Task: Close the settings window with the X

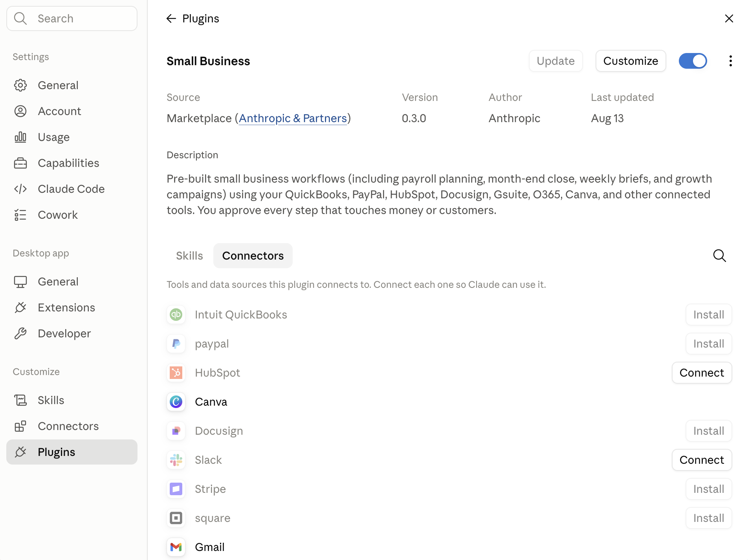Action: point(729,18)
